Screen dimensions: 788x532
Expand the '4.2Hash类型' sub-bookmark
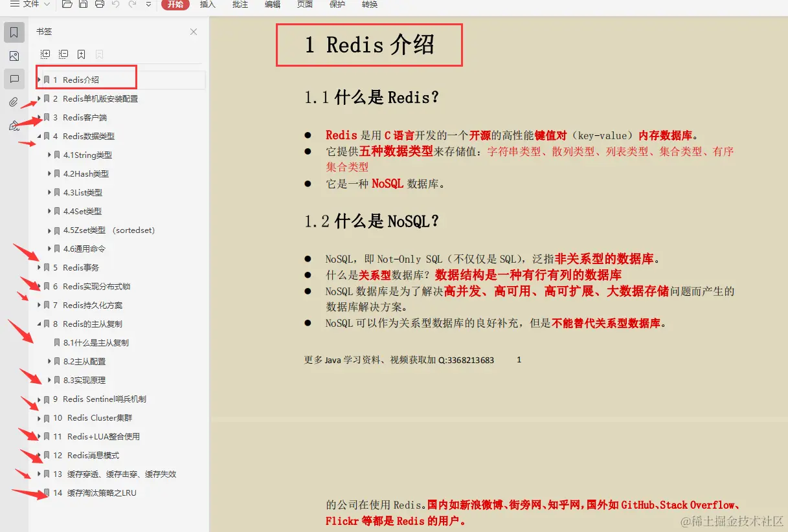tap(50, 173)
